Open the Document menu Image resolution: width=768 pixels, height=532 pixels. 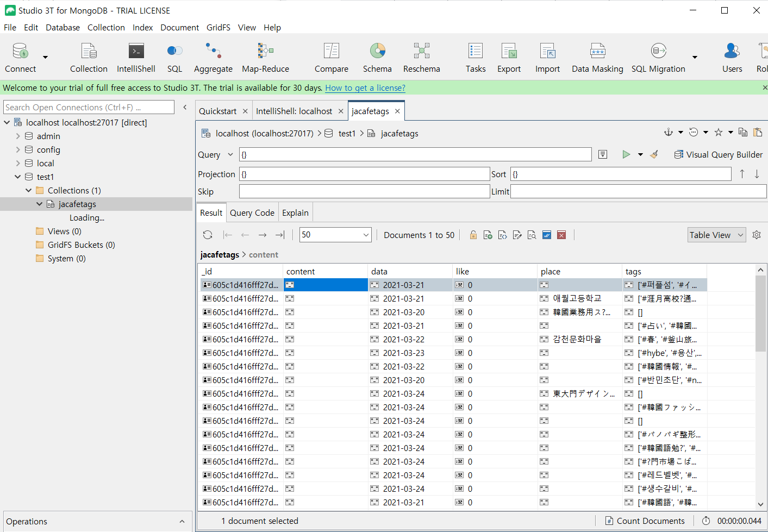(179, 27)
